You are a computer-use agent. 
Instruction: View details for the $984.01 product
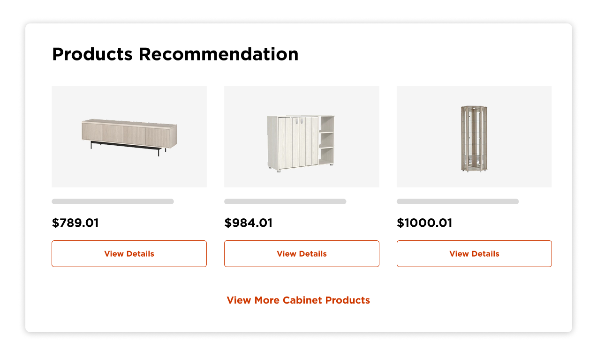click(302, 253)
